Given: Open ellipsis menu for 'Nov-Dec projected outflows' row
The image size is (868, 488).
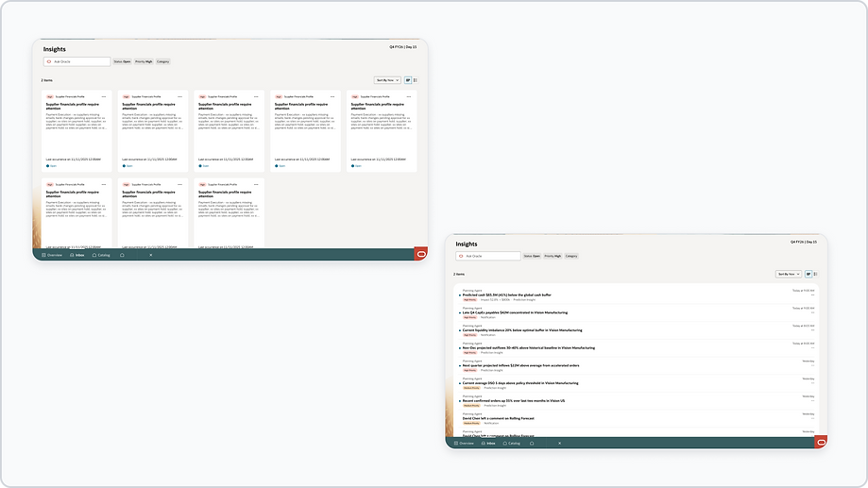Looking at the screenshot, I should coord(812,348).
